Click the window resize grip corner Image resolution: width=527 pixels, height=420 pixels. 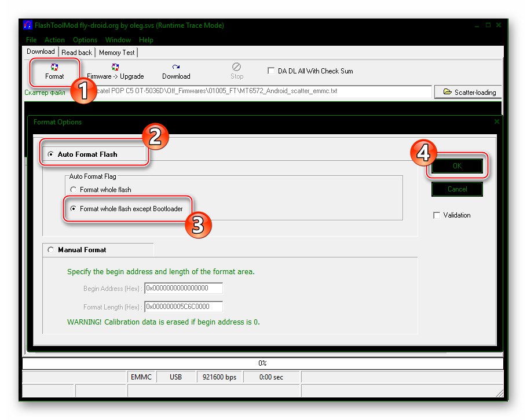point(500,393)
